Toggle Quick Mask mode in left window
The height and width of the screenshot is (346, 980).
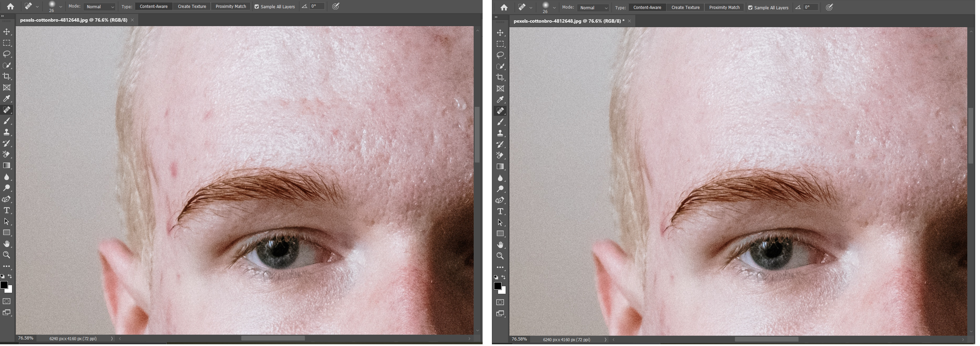pyautogui.click(x=7, y=301)
